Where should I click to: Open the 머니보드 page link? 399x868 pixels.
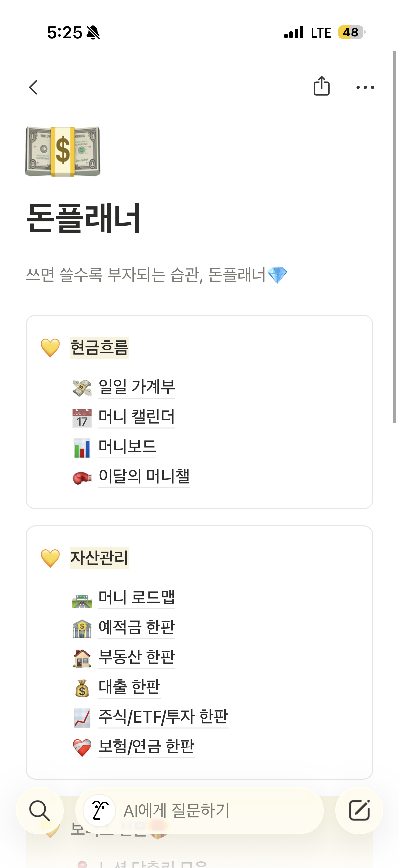pyautogui.click(x=127, y=447)
